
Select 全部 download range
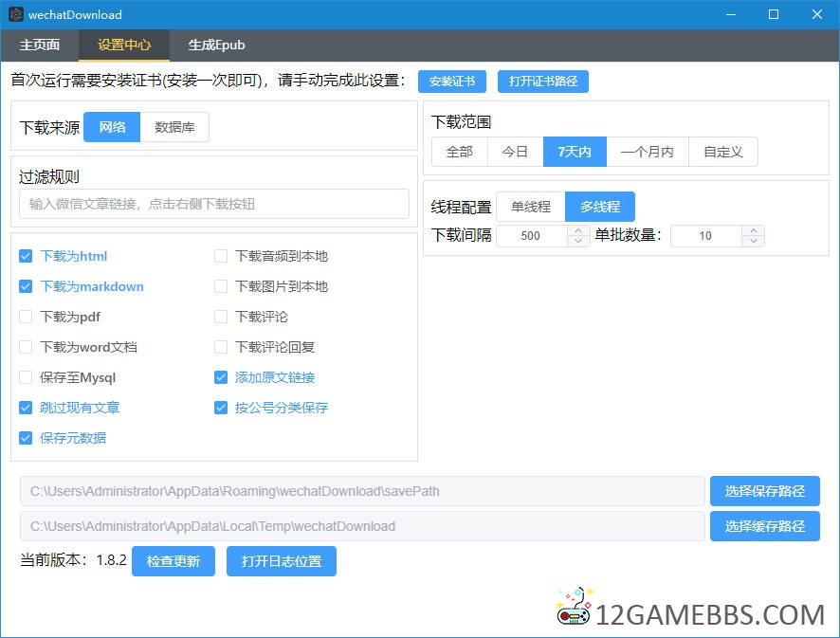coord(459,152)
